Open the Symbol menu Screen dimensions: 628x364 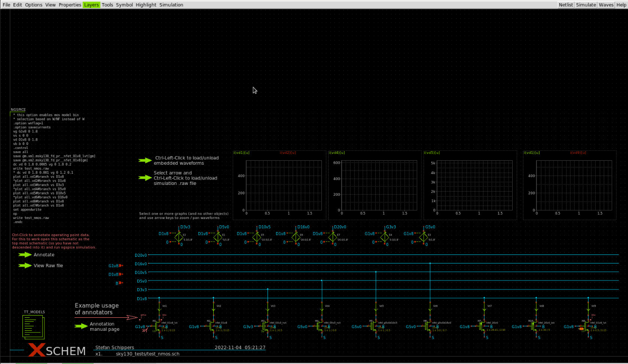[124, 4]
